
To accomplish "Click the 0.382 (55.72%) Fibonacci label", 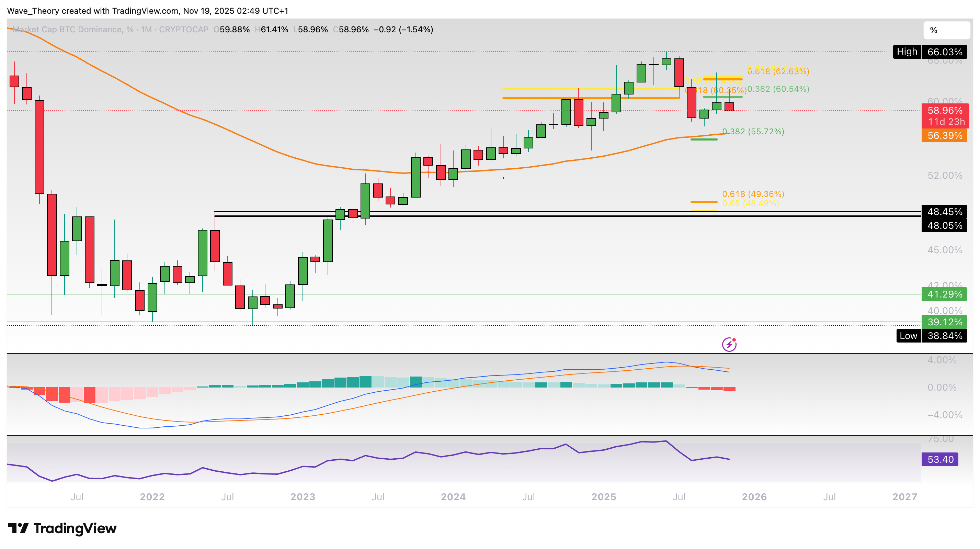I will [753, 132].
